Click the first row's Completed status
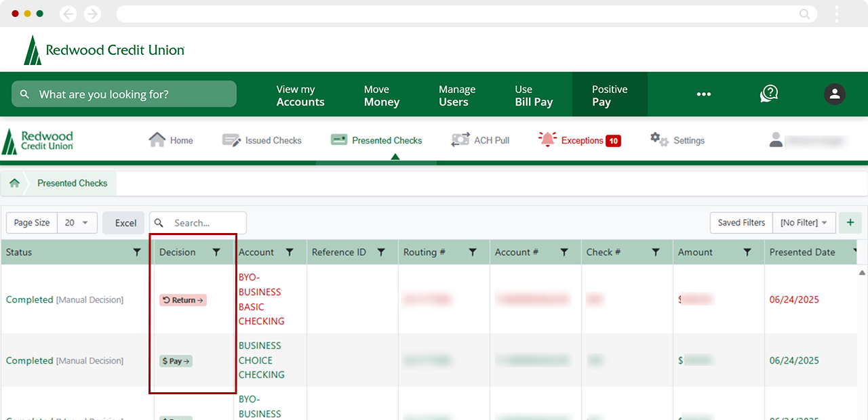This screenshot has width=868, height=420. pyautogui.click(x=30, y=299)
